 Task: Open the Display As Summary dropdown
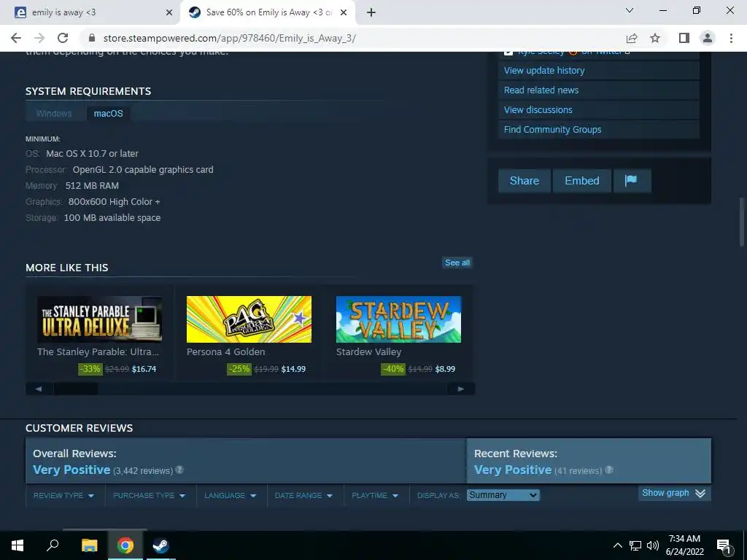[x=503, y=495]
